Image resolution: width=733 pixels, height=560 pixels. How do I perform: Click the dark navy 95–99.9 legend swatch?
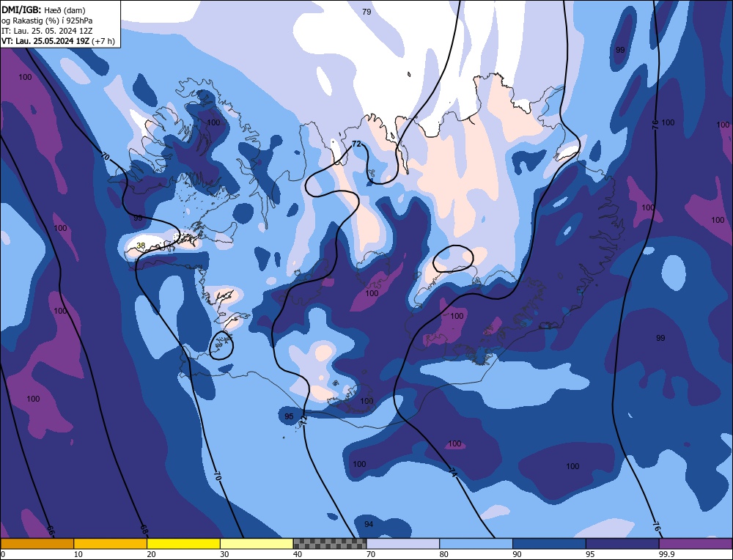[622, 544]
